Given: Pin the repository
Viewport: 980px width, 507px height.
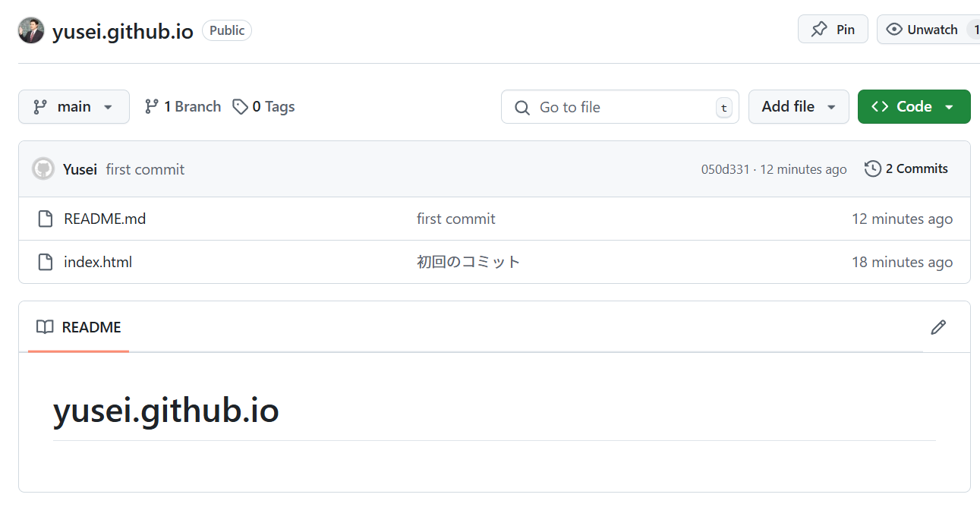Looking at the screenshot, I should [x=833, y=29].
